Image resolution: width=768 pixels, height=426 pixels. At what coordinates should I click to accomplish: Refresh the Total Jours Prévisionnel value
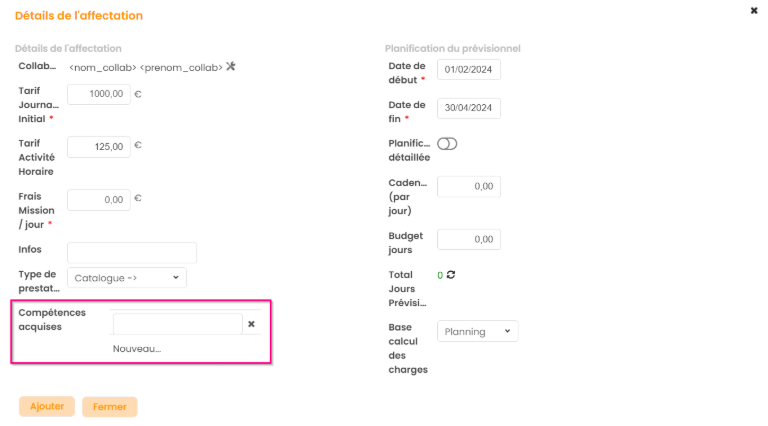click(x=451, y=275)
